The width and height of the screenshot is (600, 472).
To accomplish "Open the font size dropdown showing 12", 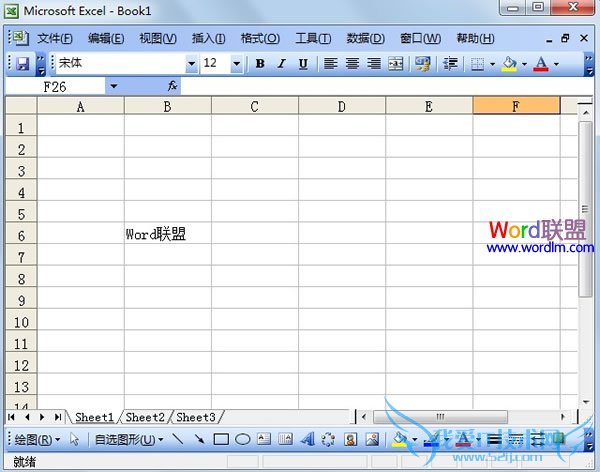I will pyautogui.click(x=237, y=64).
